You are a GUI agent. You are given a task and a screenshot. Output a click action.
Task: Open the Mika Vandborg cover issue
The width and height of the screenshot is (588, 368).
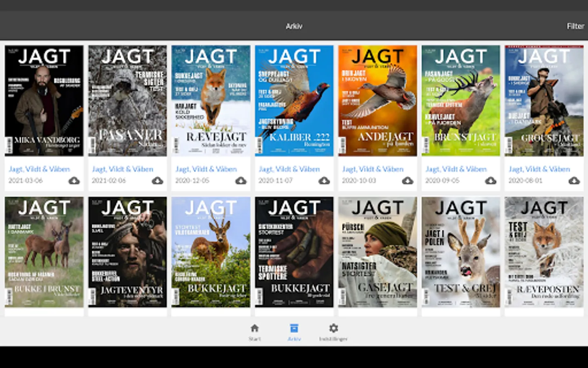point(44,101)
